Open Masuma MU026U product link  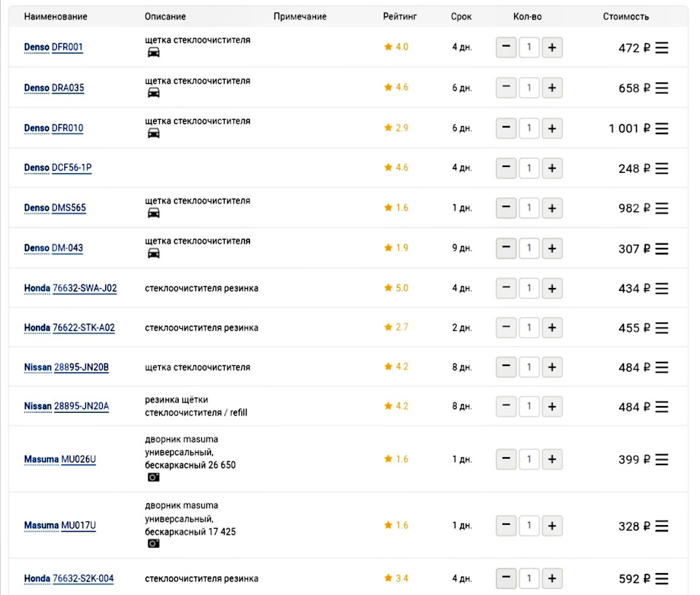pos(60,459)
